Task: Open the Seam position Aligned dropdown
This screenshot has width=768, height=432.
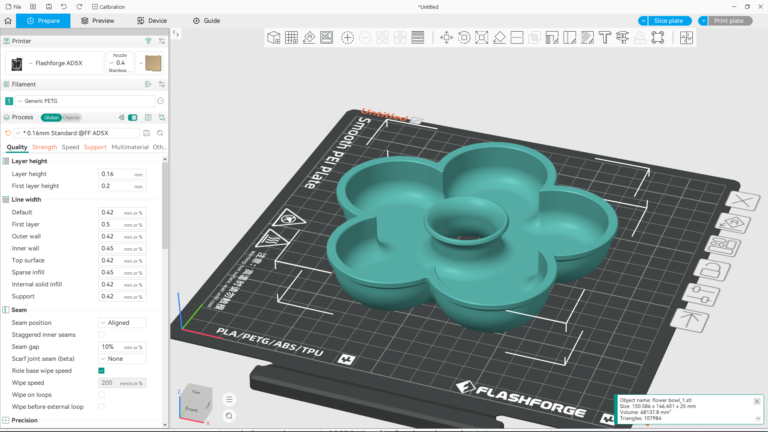Action: point(122,323)
